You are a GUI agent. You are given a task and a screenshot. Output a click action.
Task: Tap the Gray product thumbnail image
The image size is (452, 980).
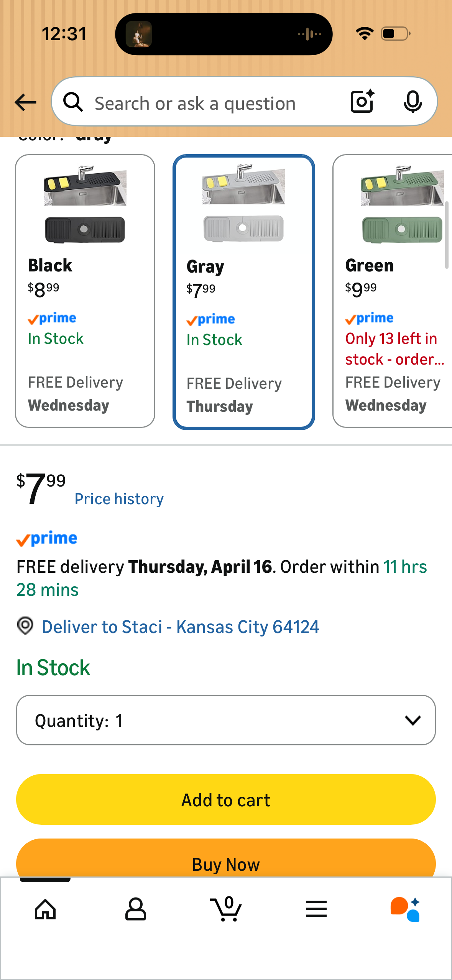click(243, 204)
